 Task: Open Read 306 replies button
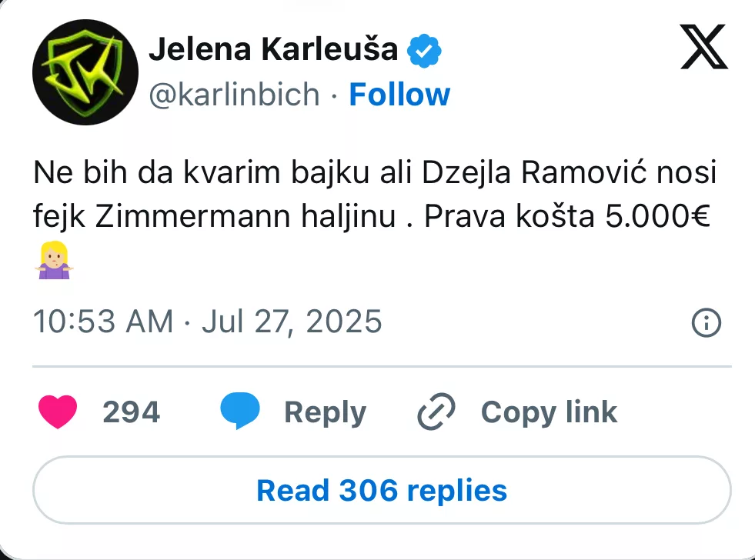click(x=382, y=490)
